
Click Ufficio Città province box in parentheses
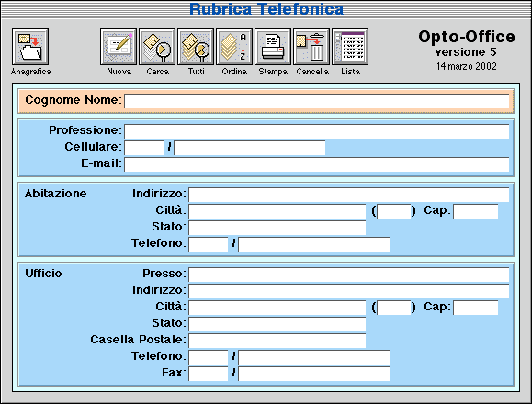pos(394,308)
